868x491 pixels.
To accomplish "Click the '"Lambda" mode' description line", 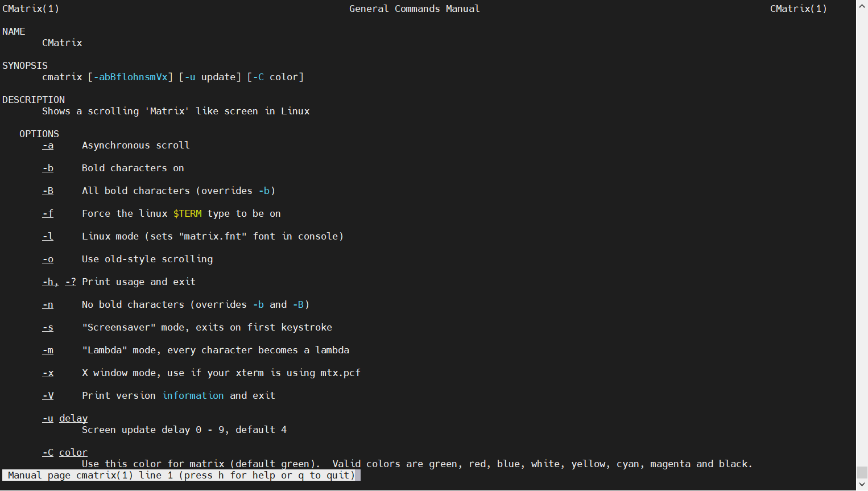I will click(216, 350).
